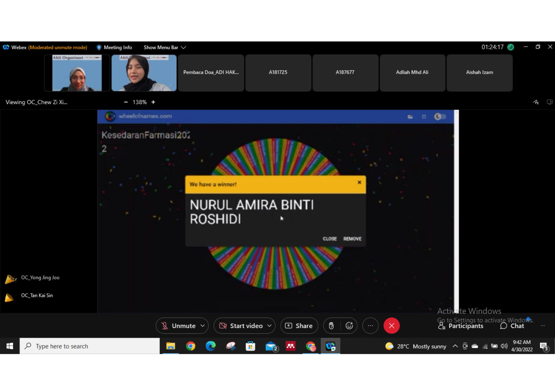Viewport: 555px width, 392px height.
Task: Open the reactions emoji icon
Action: (349, 326)
